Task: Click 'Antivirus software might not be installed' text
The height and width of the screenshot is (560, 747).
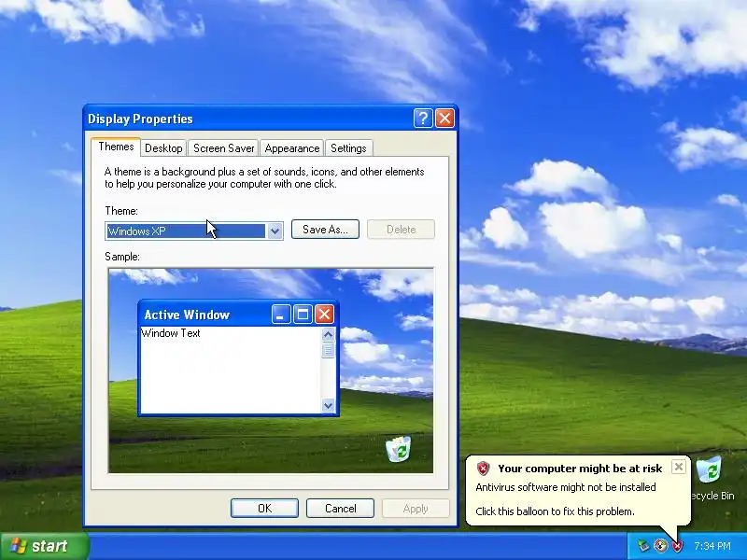Action: pos(566,487)
